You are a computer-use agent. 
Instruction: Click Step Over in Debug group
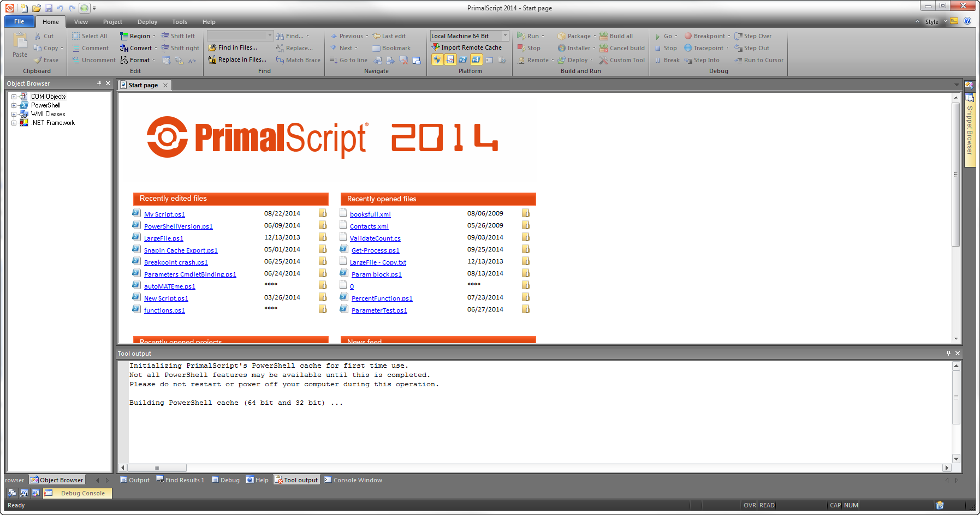(753, 36)
